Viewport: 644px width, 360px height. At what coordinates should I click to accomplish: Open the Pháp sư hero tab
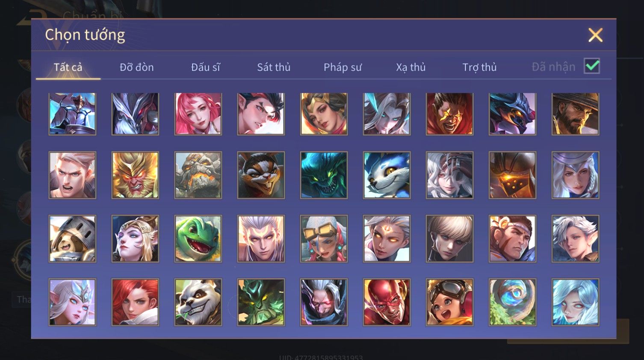tap(343, 67)
